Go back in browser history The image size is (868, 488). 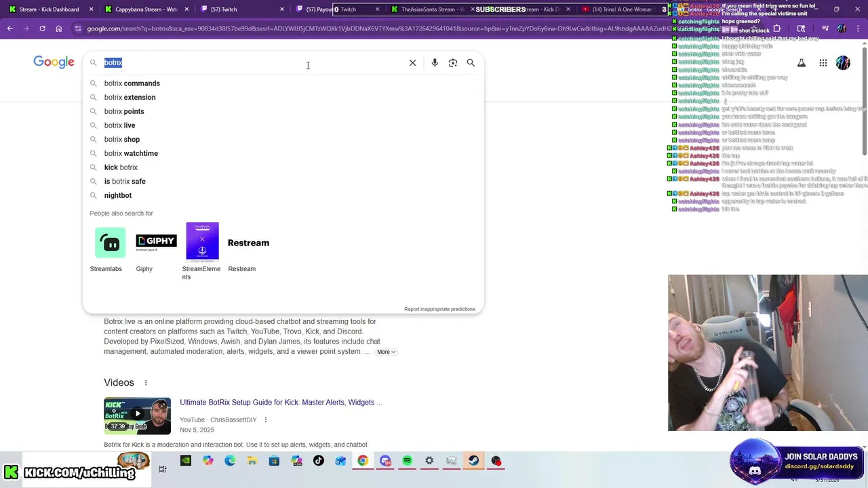pyautogui.click(x=10, y=28)
